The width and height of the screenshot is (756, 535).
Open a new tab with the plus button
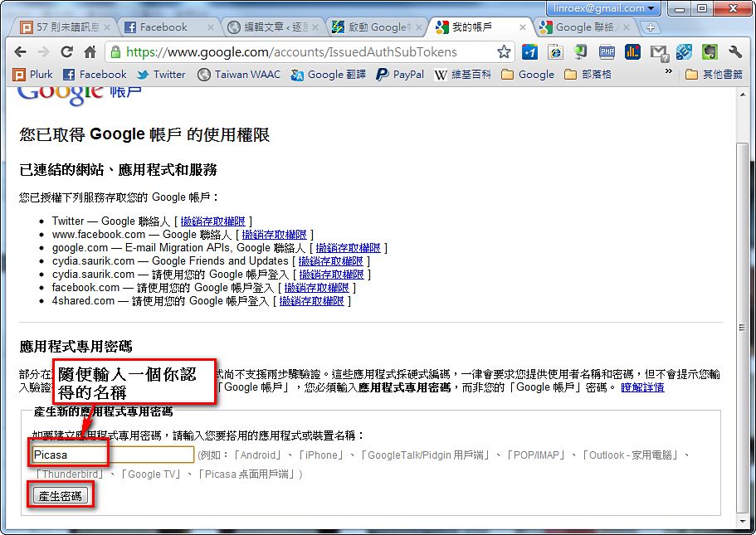pos(651,27)
